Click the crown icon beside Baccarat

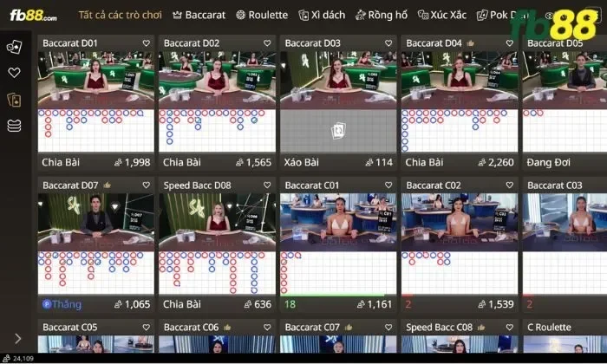coord(178,16)
